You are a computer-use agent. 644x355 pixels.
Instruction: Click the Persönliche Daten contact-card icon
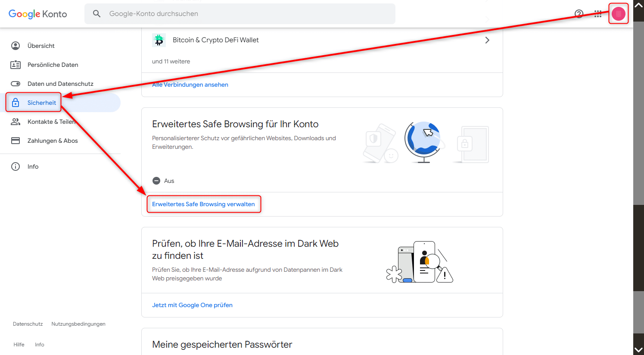16,64
